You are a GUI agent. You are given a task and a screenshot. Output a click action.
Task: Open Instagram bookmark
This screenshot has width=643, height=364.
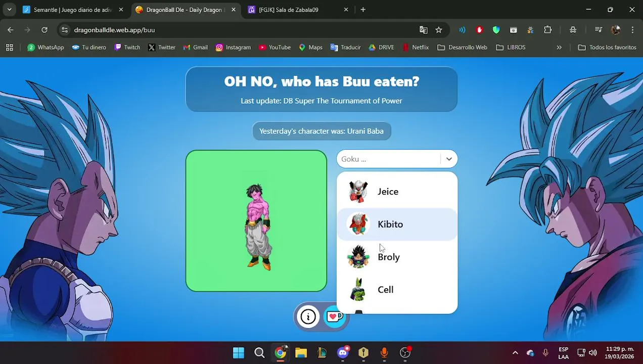tap(233, 48)
